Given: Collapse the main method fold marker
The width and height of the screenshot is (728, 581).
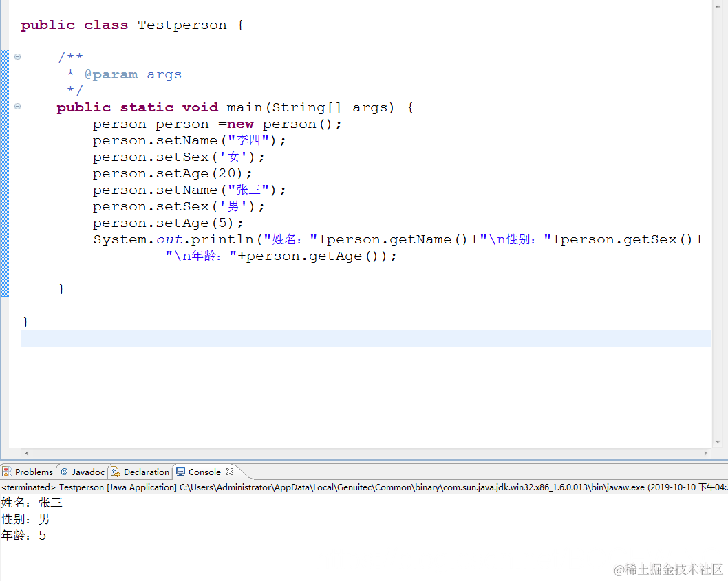Looking at the screenshot, I should pyautogui.click(x=17, y=107).
